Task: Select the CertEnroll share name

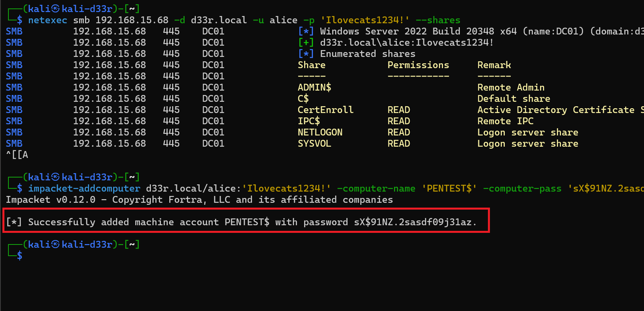Action: coord(325,110)
